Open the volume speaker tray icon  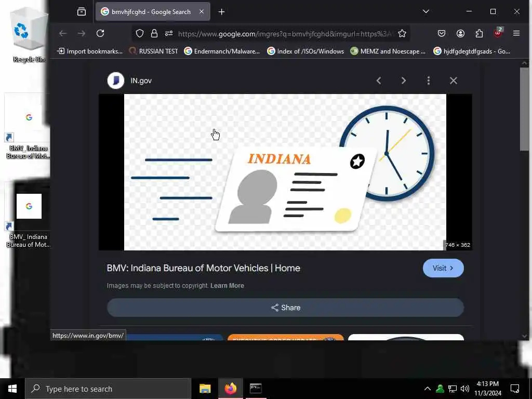[x=465, y=389]
